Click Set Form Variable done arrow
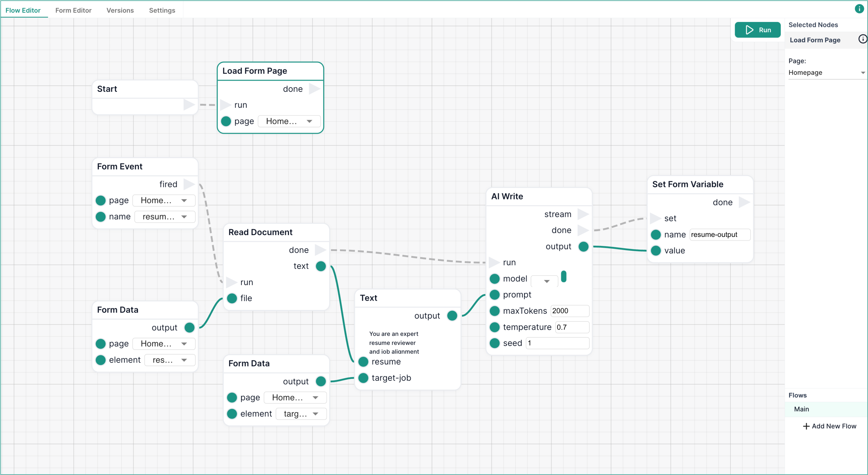Screen dimensions: 868x475 click(744, 202)
